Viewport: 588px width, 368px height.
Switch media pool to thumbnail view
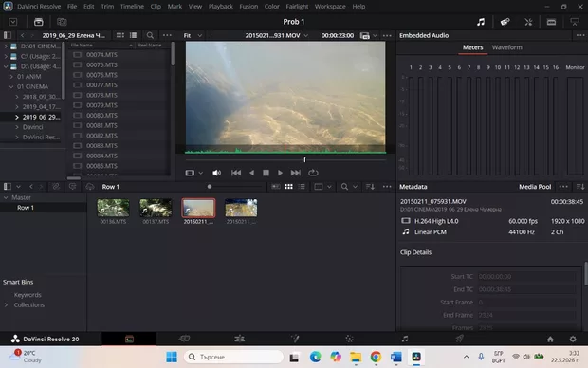click(x=288, y=187)
